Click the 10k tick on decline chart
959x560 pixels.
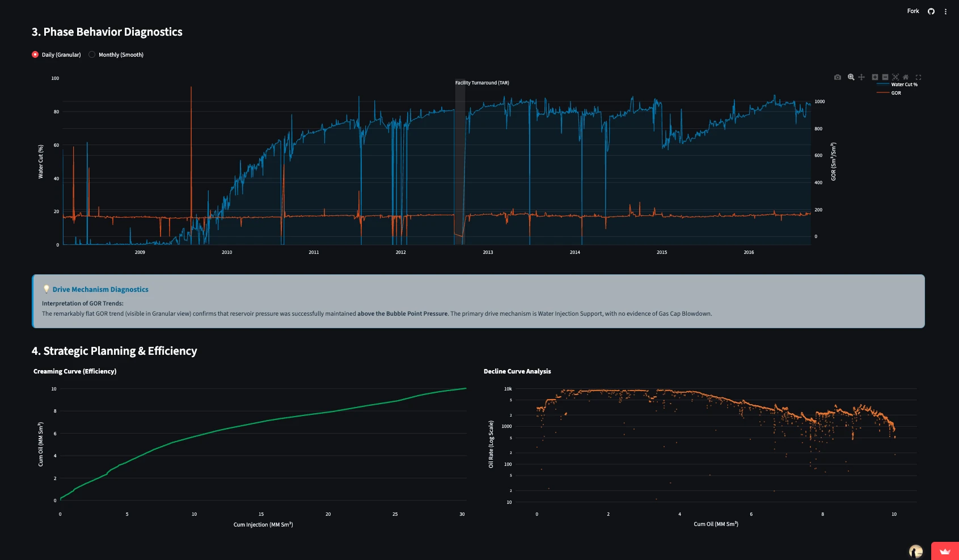click(x=508, y=389)
